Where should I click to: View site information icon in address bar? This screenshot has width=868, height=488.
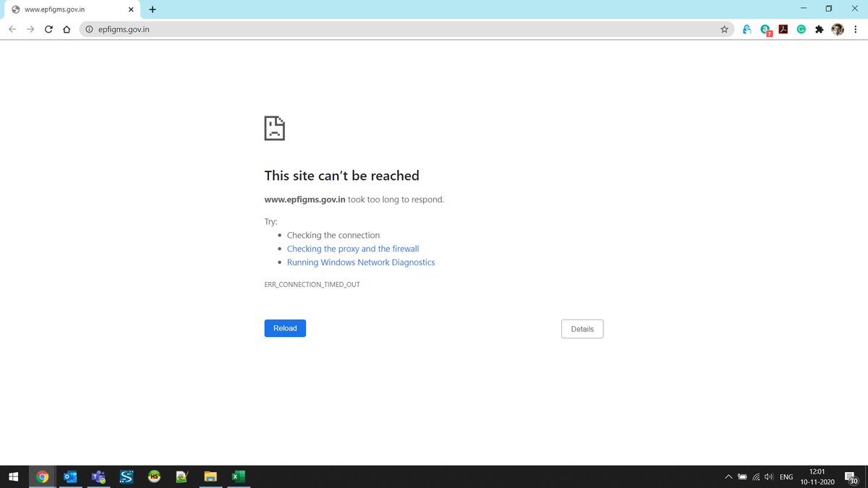(x=89, y=30)
